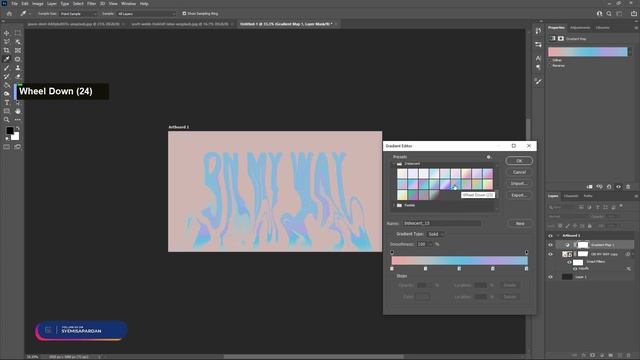Select the Zoom tool
The width and height of the screenshot is (640, 360).
pyautogui.click(x=7, y=120)
